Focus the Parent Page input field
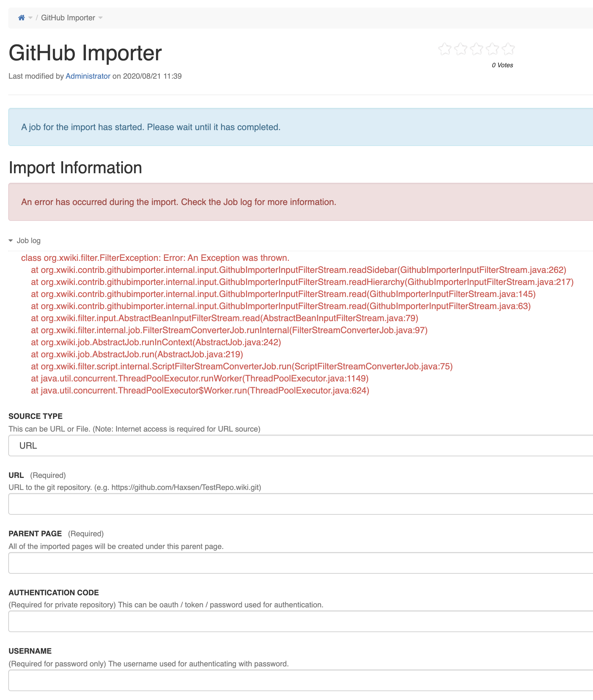Image resolution: width=593 pixels, height=700 pixels. 301,563
